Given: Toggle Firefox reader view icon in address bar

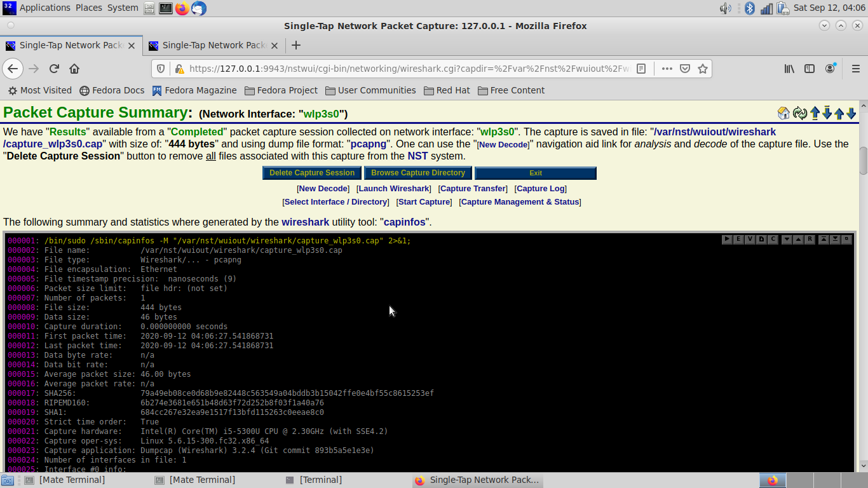Looking at the screenshot, I should (642, 69).
